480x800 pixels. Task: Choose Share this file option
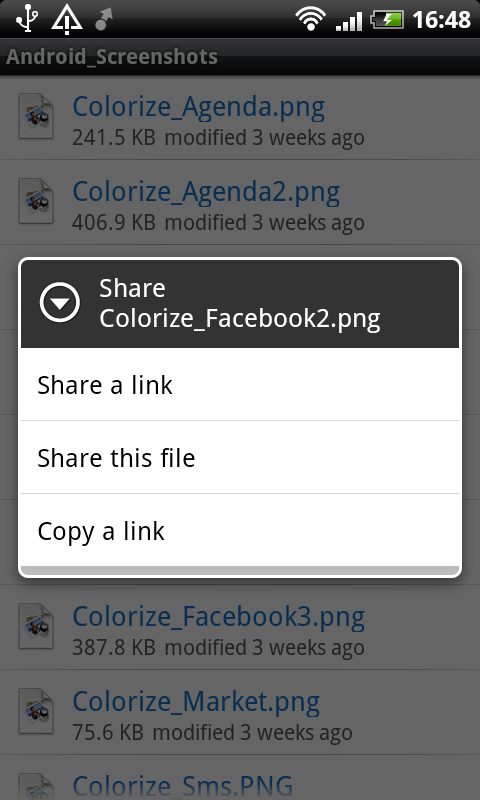pos(240,458)
